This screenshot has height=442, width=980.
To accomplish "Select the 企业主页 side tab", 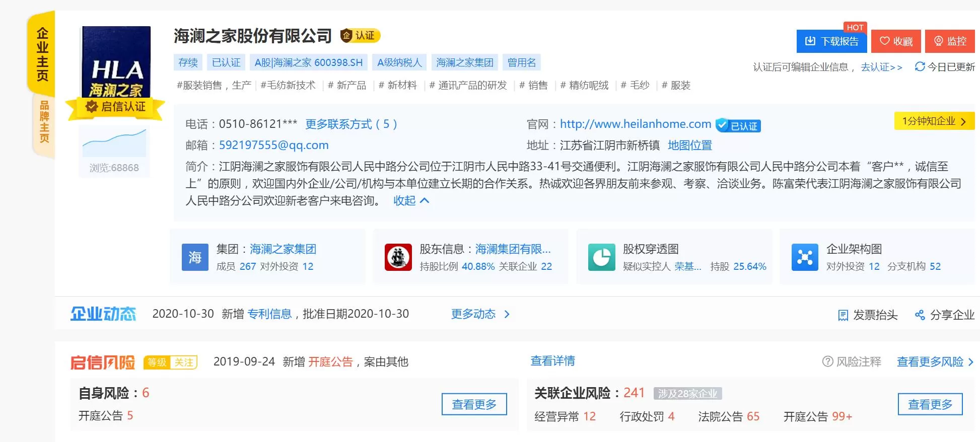I will 42,54.
